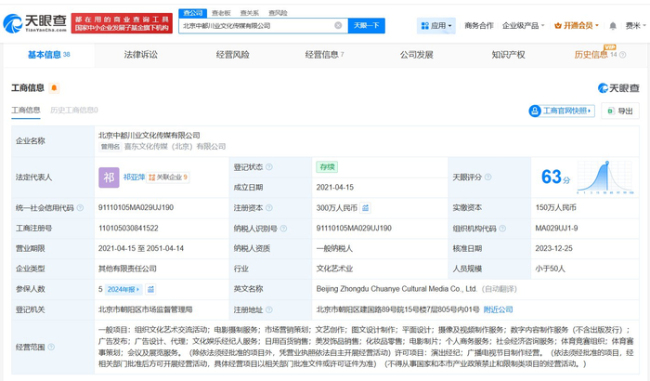Open the 开通会员 dropdown
Viewport: 650px width, 381px height.
point(577,26)
